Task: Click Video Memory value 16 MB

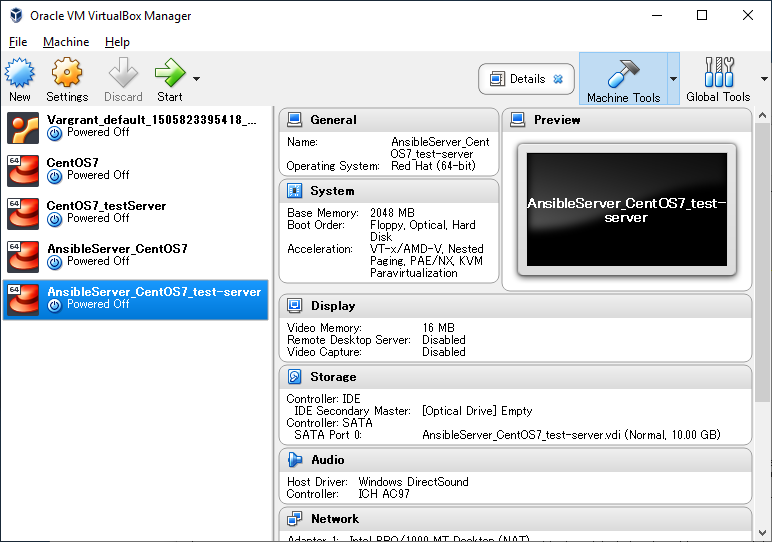Action: click(439, 328)
